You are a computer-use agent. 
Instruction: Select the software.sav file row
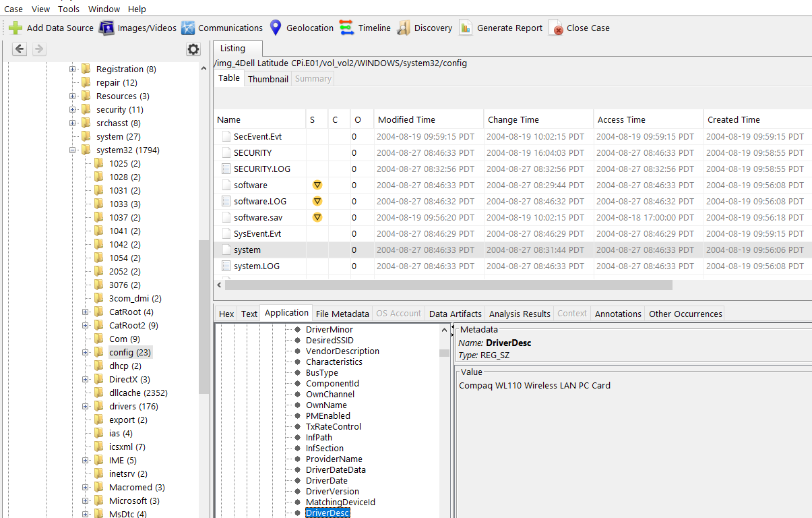(x=513, y=217)
